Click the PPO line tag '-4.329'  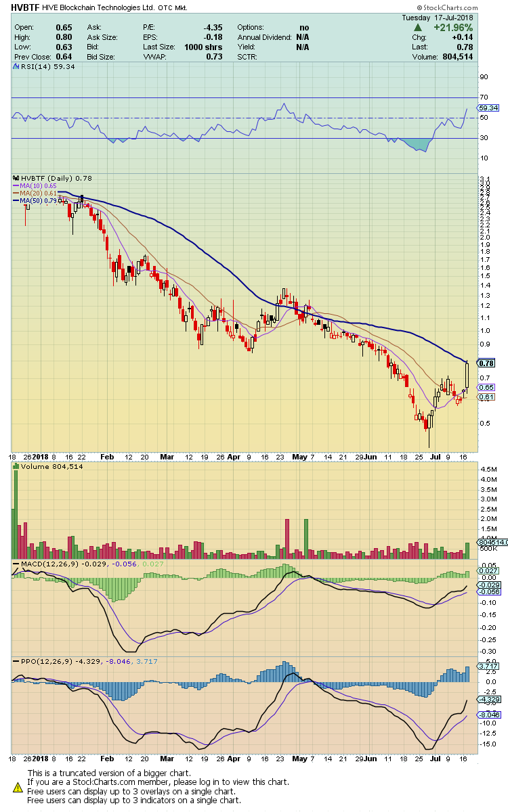(488, 699)
